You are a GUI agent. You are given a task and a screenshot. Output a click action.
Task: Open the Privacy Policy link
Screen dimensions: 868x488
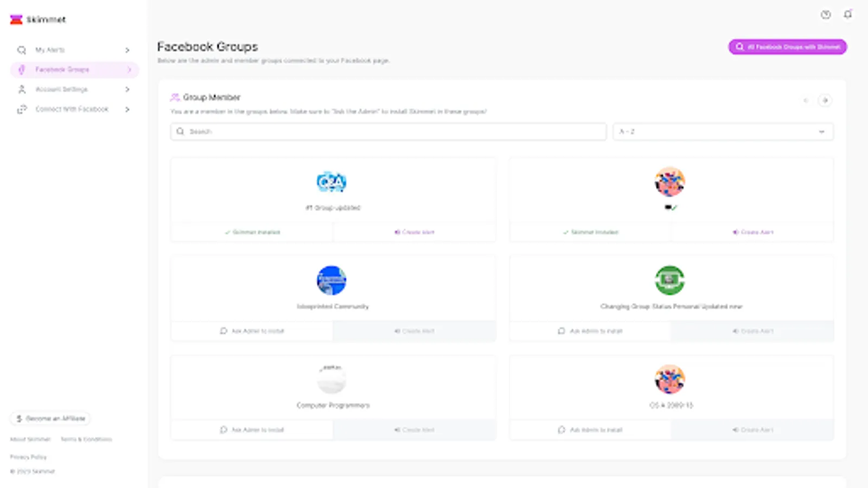(28, 457)
